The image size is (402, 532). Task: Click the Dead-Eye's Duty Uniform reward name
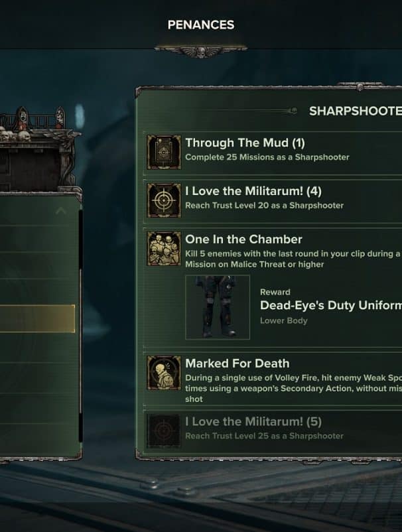pos(331,305)
